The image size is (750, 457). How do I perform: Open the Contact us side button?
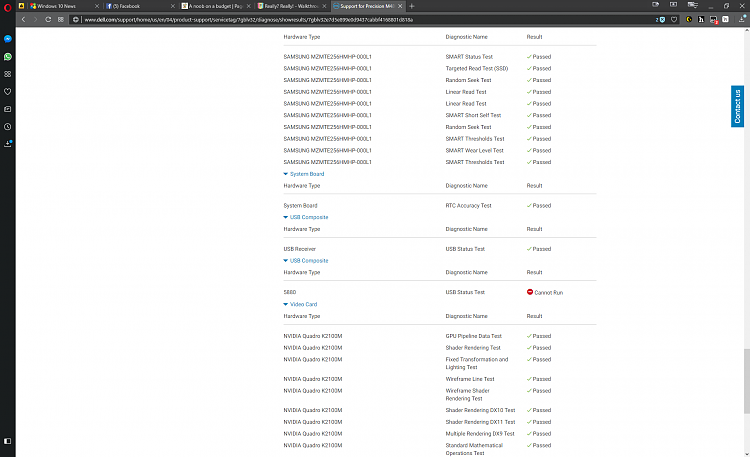pos(737,106)
